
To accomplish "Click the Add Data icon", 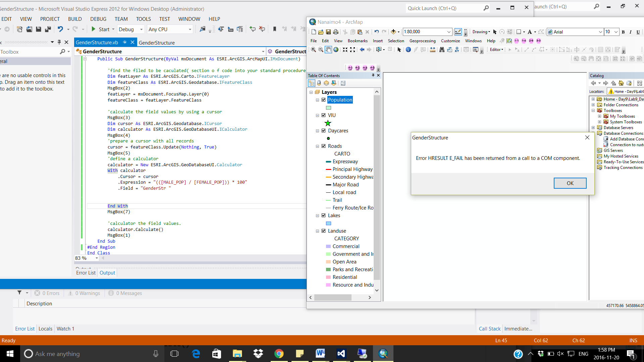I will pos(393,32).
